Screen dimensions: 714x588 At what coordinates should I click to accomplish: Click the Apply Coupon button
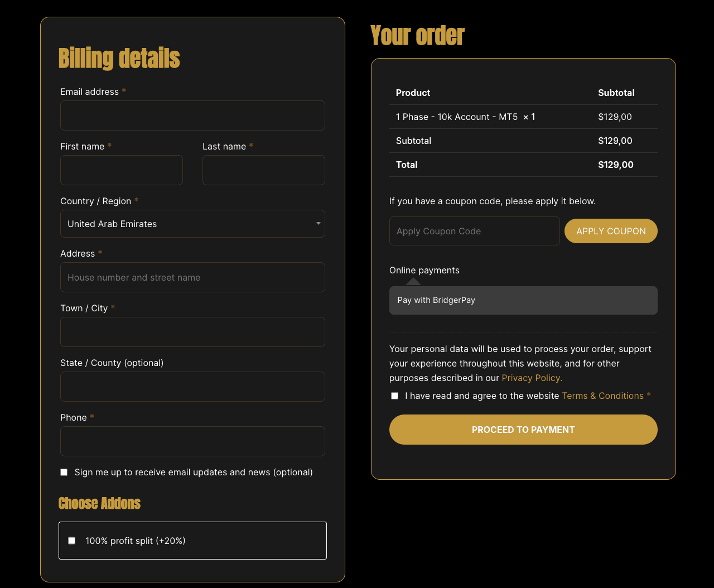click(x=611, y=231)
